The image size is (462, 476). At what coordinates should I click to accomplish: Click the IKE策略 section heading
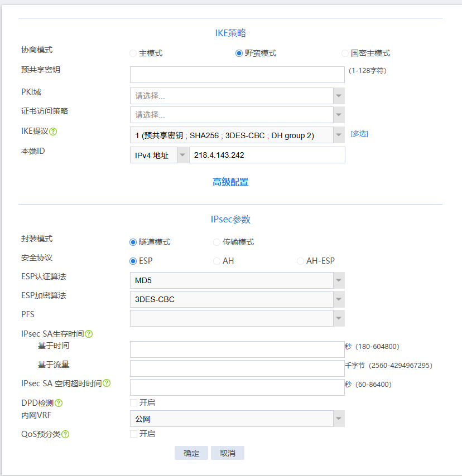[230, 33]
